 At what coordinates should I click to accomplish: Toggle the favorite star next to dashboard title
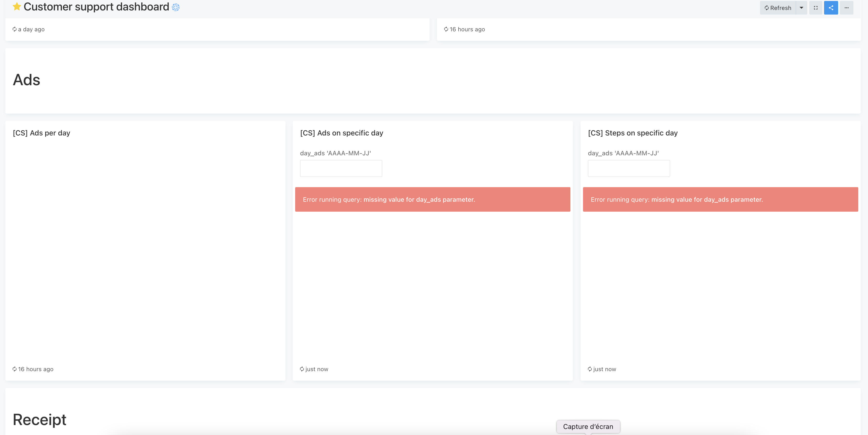[x=17, y=7]
